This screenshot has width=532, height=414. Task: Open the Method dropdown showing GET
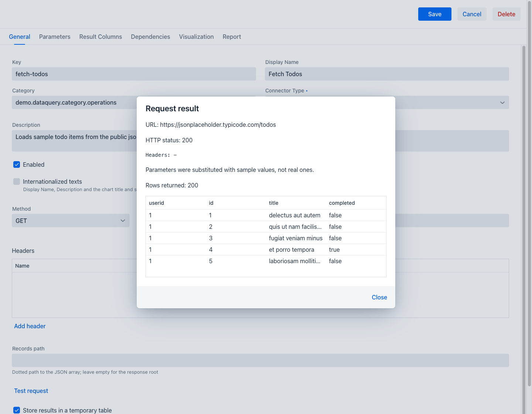tap(71, 221)
